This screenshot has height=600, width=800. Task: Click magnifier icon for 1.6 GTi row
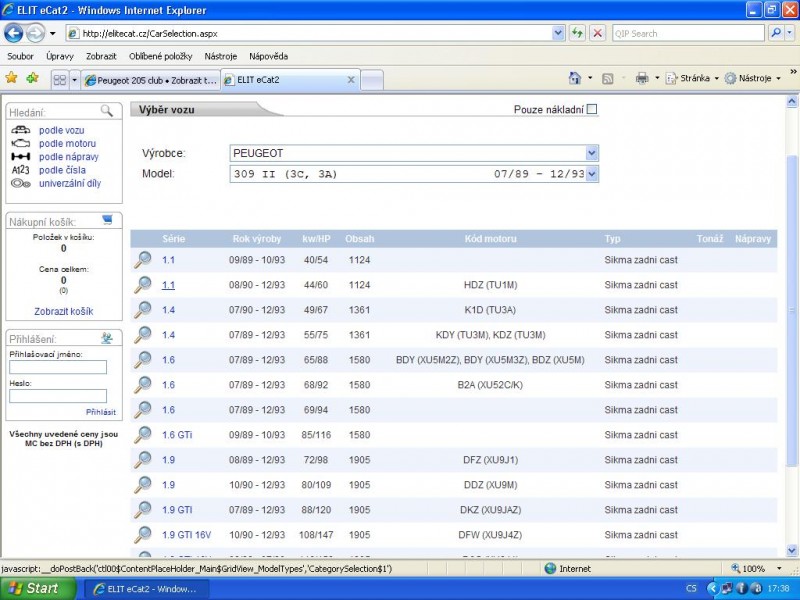143,435
